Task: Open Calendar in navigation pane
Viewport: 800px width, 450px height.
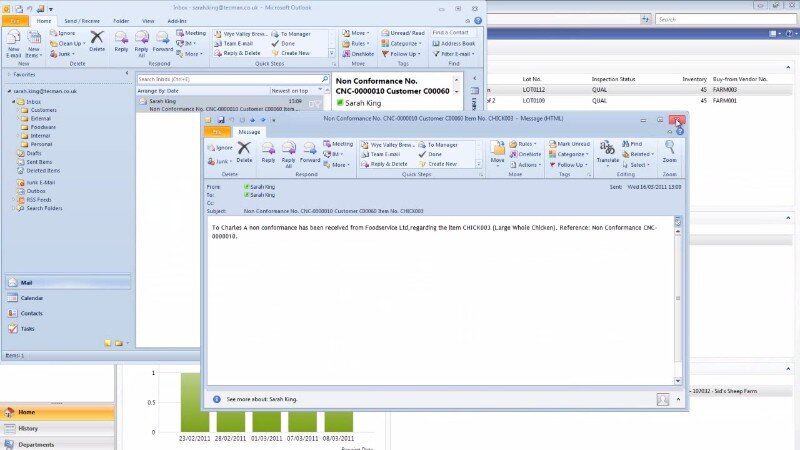Action: click(32, 298)
